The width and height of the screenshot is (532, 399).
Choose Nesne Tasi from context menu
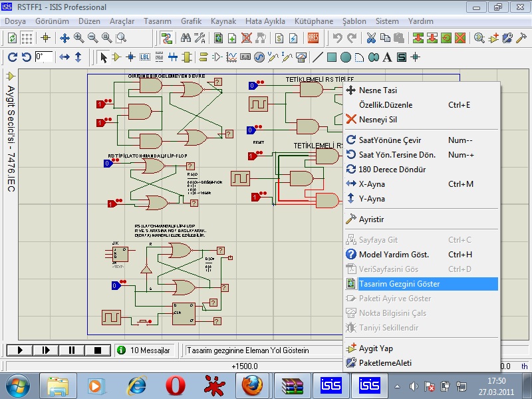pos(421,90)
